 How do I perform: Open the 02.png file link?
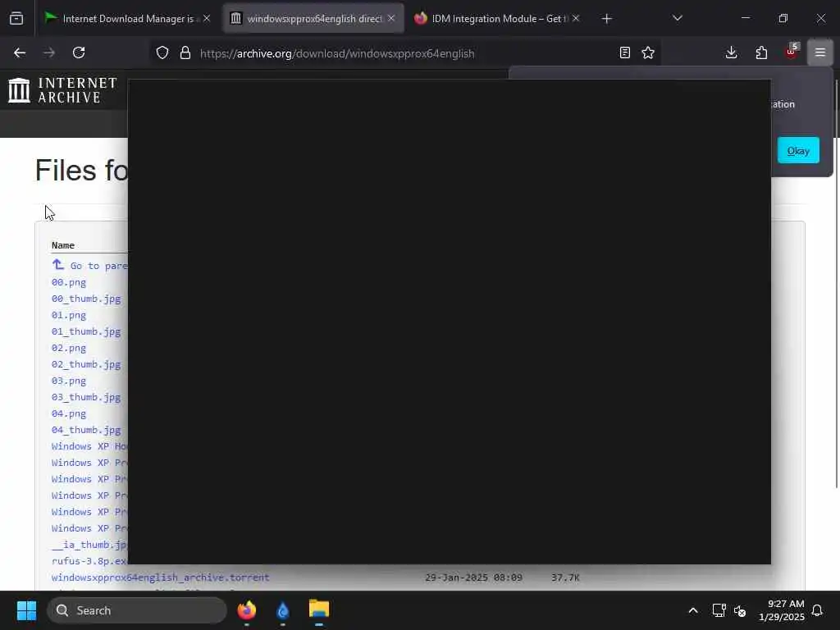(x=69, y=348)
